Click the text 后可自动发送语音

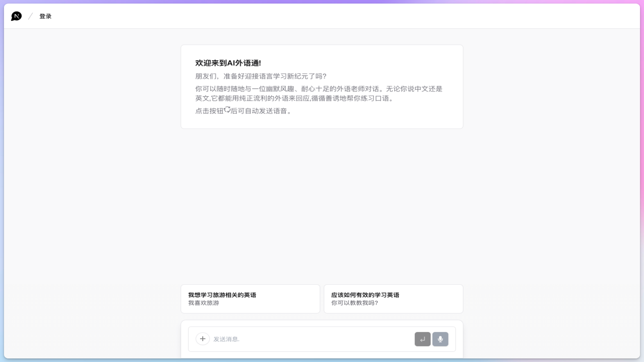coord(261,111)
